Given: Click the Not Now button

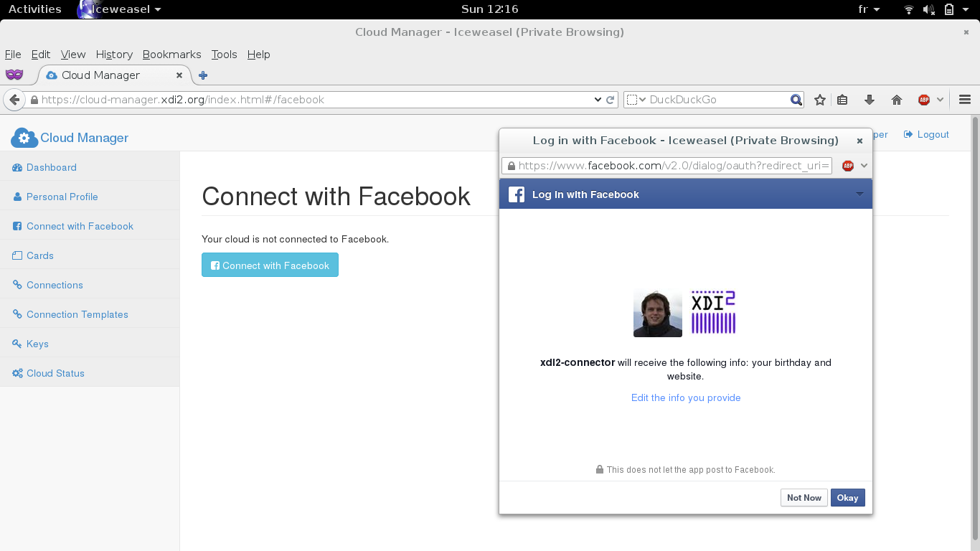Looking at the screenshot, I should pos(804,498).
